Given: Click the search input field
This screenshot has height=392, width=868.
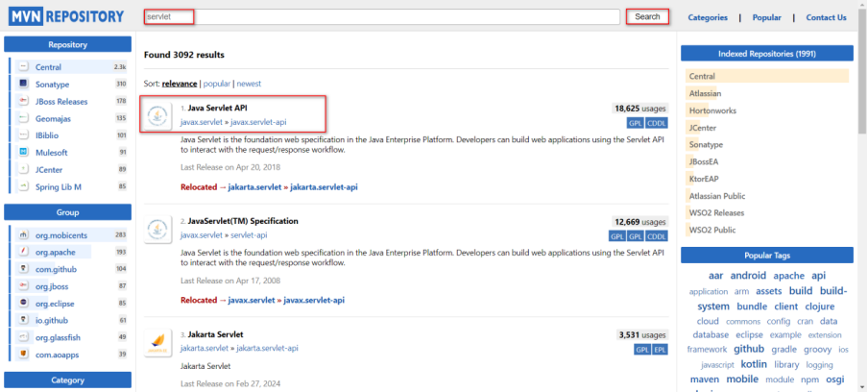Looking at the screenshot, I should click(x=382, y=16).
